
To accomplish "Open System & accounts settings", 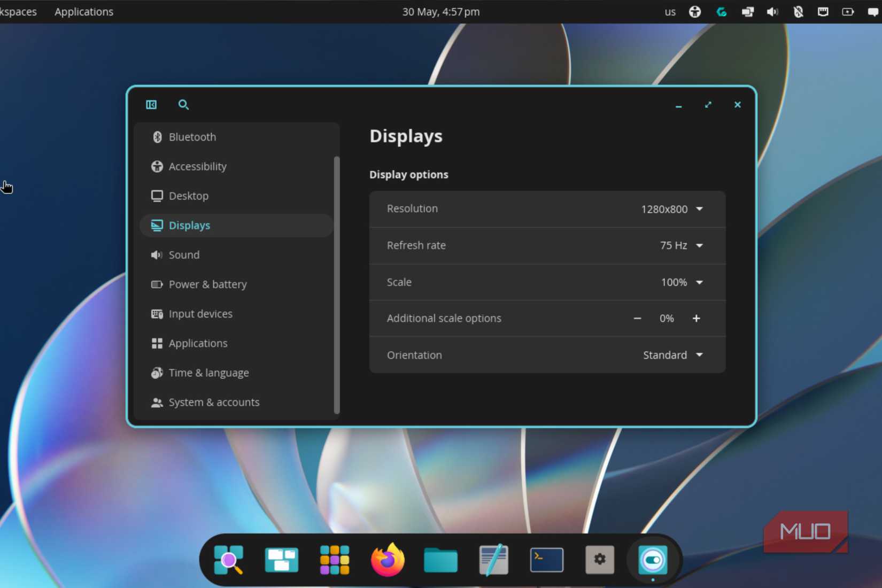I will point(236,402).
